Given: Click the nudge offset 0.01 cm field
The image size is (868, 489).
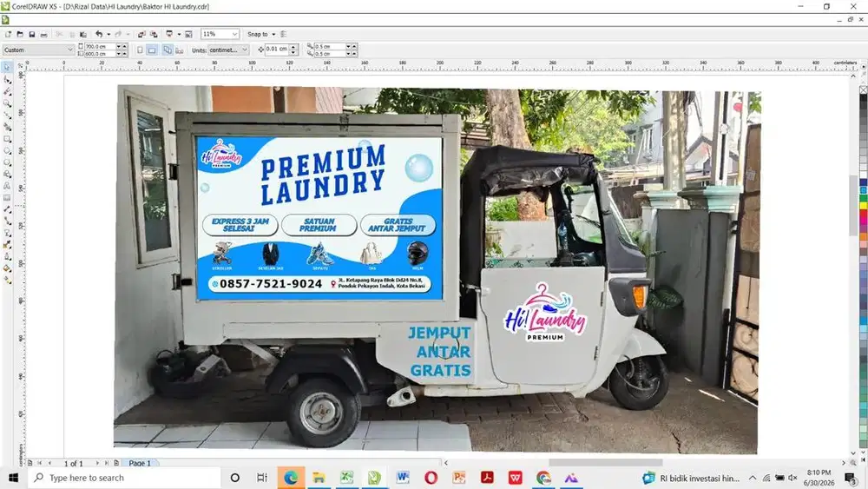Looking at the screenshot, I should [x=278, y=49].
